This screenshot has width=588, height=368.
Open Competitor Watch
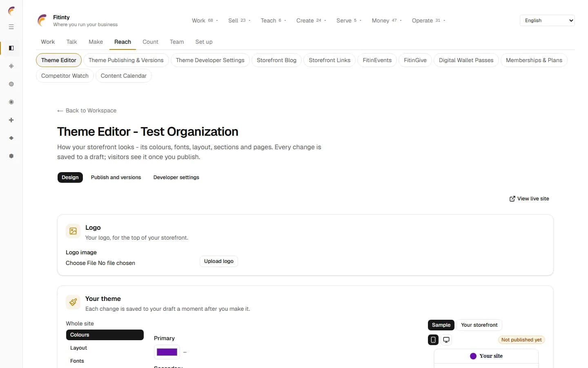pos(65,76)
